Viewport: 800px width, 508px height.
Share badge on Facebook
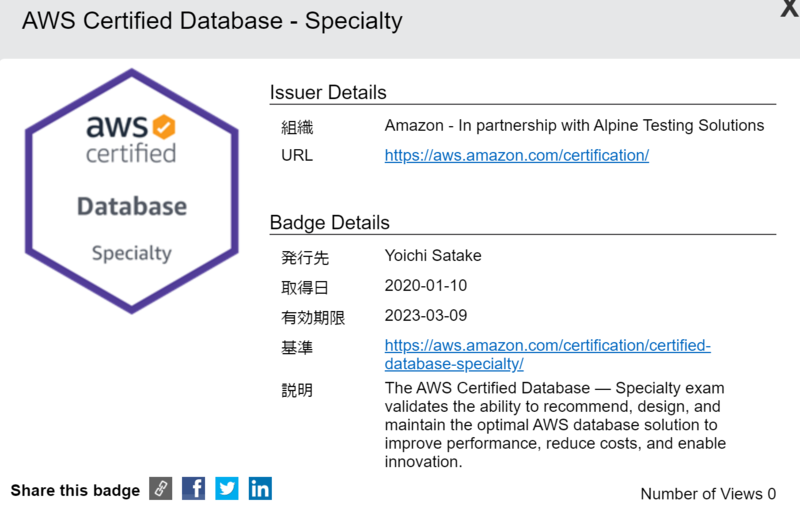tap(193, 489)
